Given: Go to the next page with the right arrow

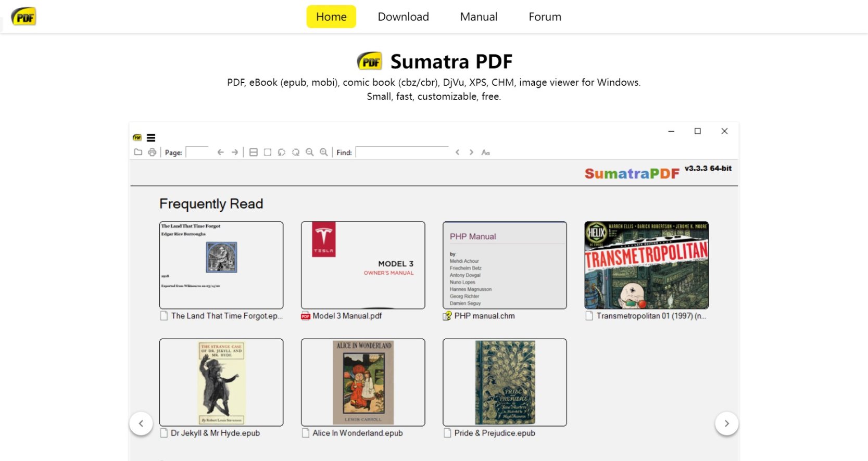Looking at the screenshot, I should [x=235, y=152].
